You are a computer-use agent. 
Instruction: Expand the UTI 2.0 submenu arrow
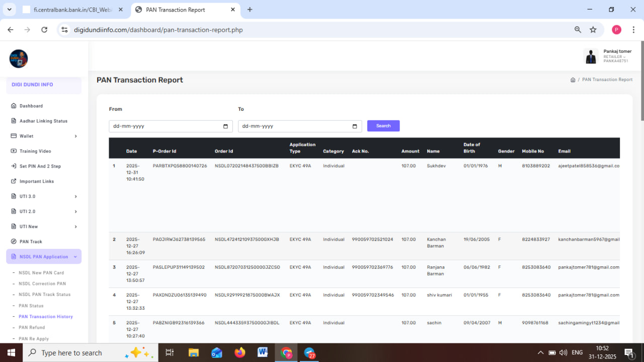click(75, 211)
